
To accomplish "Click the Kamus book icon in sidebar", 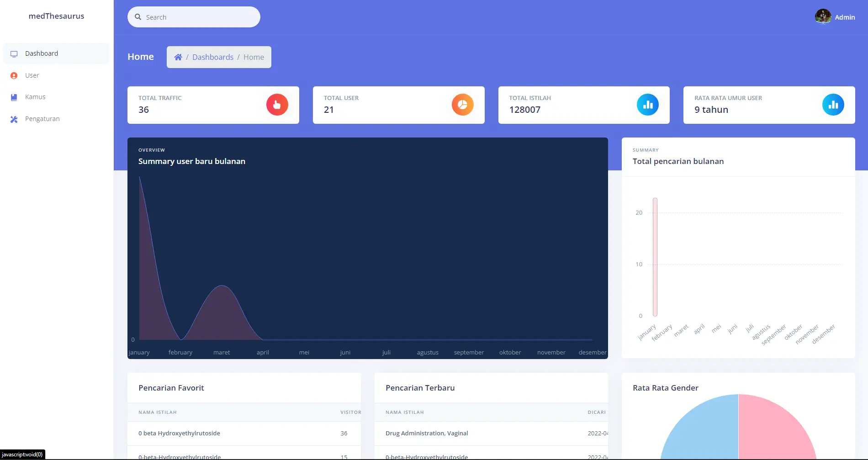I will click(14, 97).
